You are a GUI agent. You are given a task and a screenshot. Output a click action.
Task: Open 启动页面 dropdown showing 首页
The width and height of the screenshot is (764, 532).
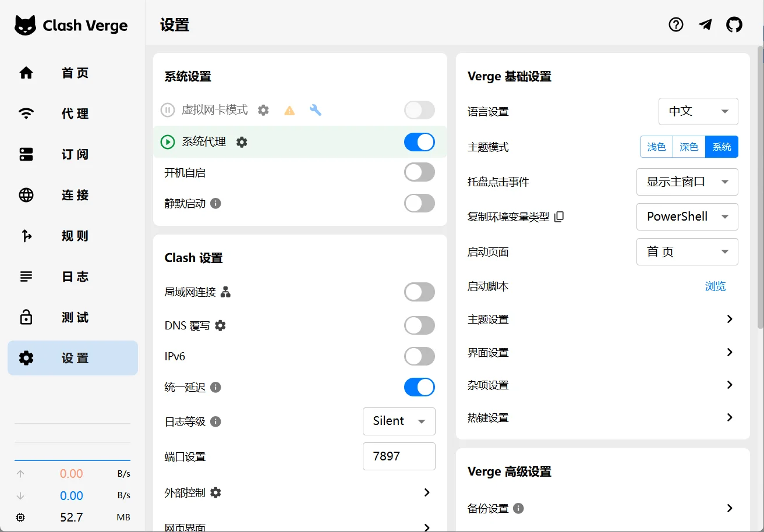point(687,251)
